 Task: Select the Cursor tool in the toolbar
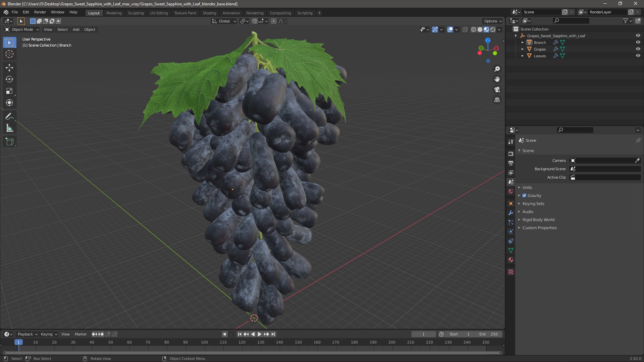(9, 54)
